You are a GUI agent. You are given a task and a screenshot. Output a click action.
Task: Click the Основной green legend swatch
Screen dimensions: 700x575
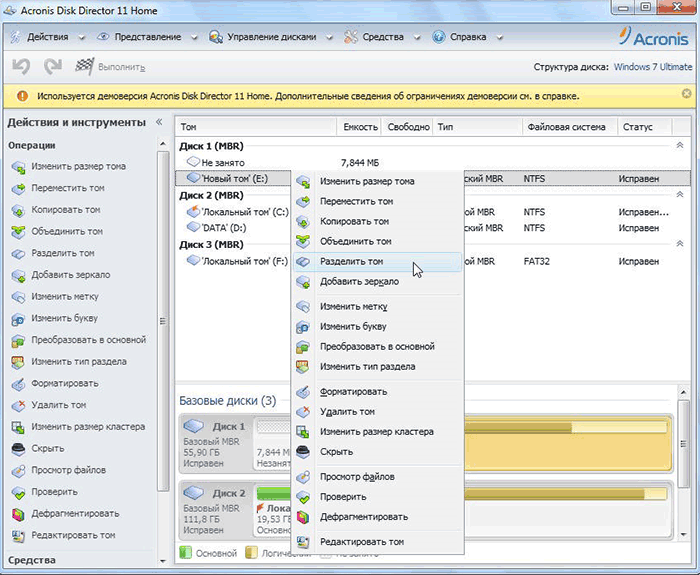[x=185, y=553]
